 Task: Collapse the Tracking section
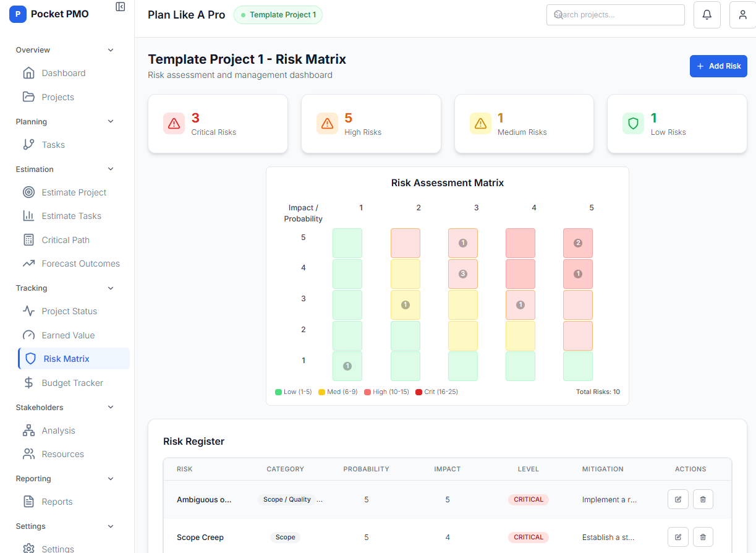point(110,288)
